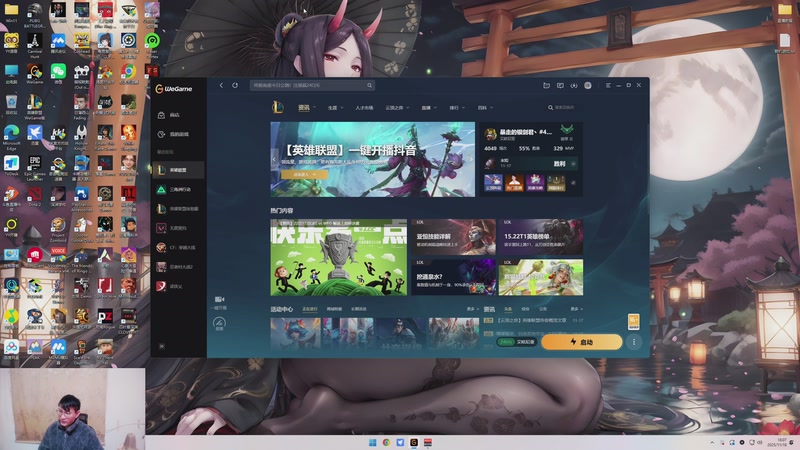
Task: Open the 人才市场 tab
Action: point(364,108)
